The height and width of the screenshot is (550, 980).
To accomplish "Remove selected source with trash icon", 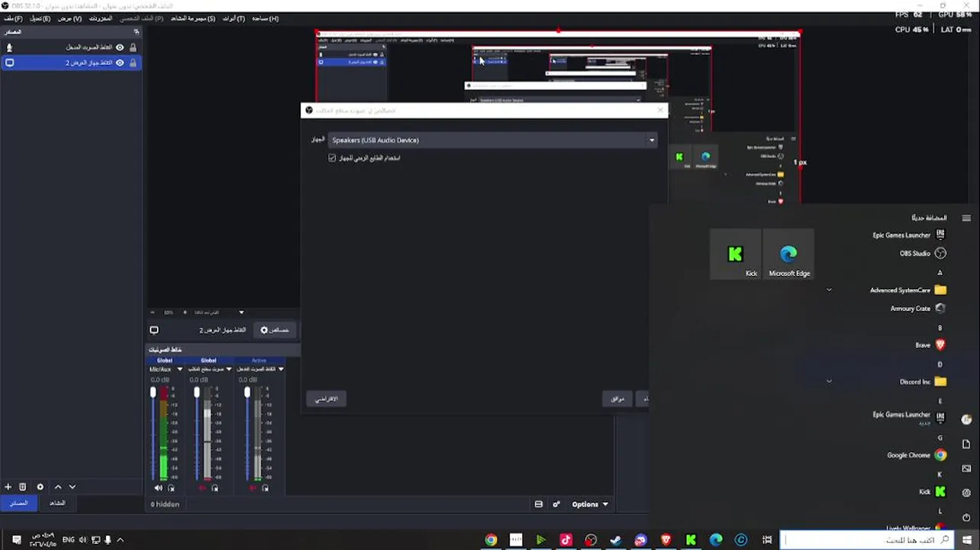I will tap(23, 487).
